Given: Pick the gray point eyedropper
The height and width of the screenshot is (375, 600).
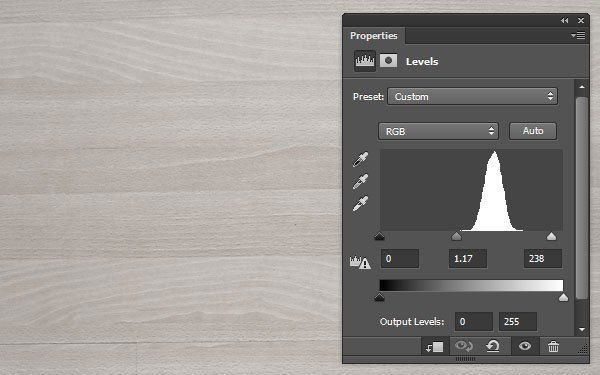Looking at the screenshot, I should 360,181.
